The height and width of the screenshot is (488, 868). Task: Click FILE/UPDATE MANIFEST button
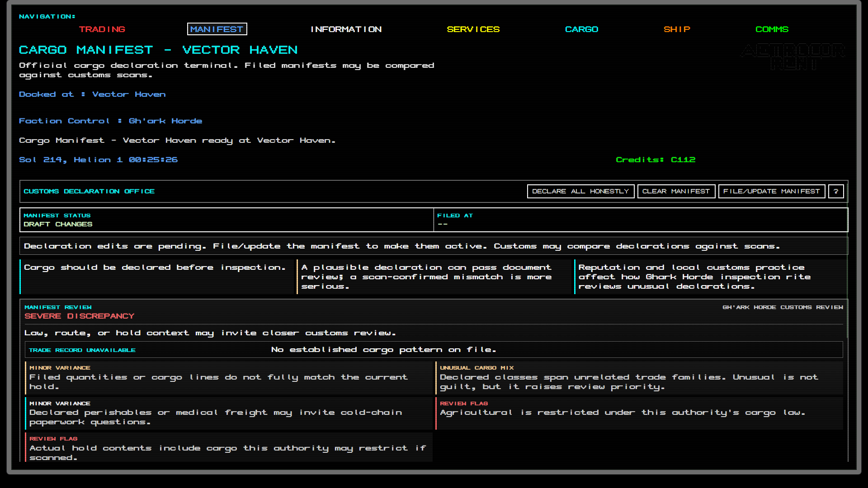tap(771, 191)
